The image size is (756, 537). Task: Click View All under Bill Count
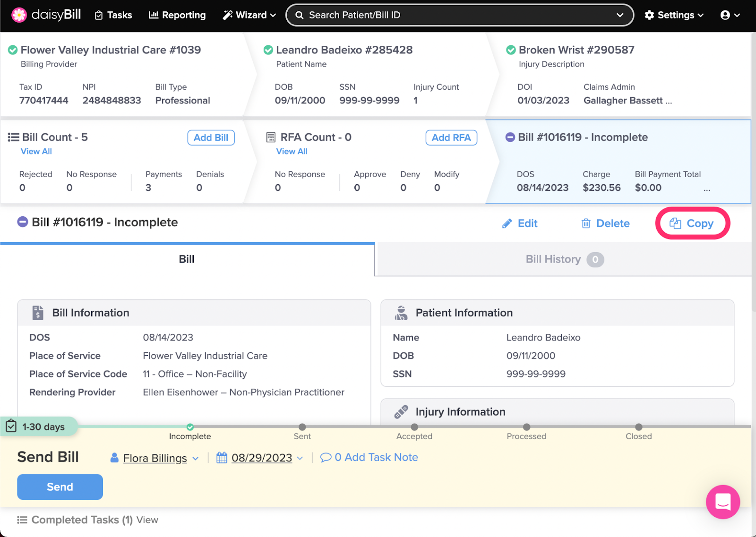click(36, 151)
